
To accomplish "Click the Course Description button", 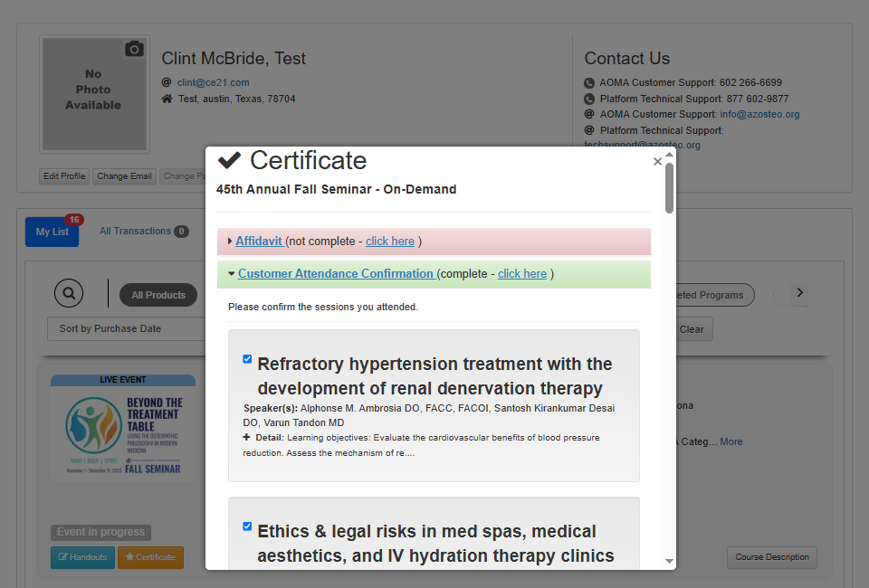I will coord(771,557).
